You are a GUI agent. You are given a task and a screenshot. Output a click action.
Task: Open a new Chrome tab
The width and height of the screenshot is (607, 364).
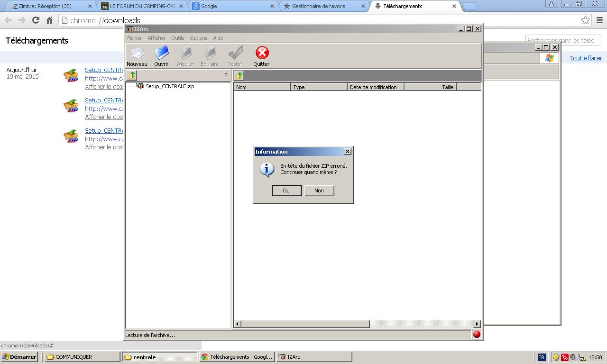[x=469, y=6]
